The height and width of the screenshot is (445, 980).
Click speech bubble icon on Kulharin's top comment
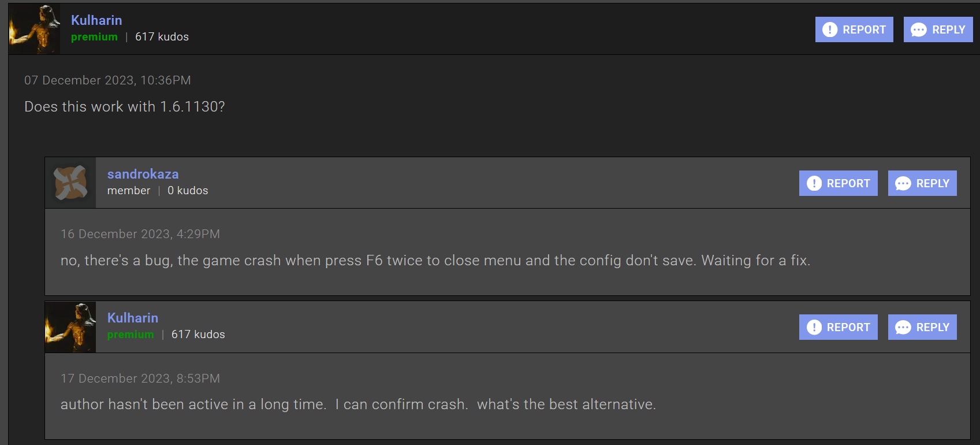click(x=918, y=29)
